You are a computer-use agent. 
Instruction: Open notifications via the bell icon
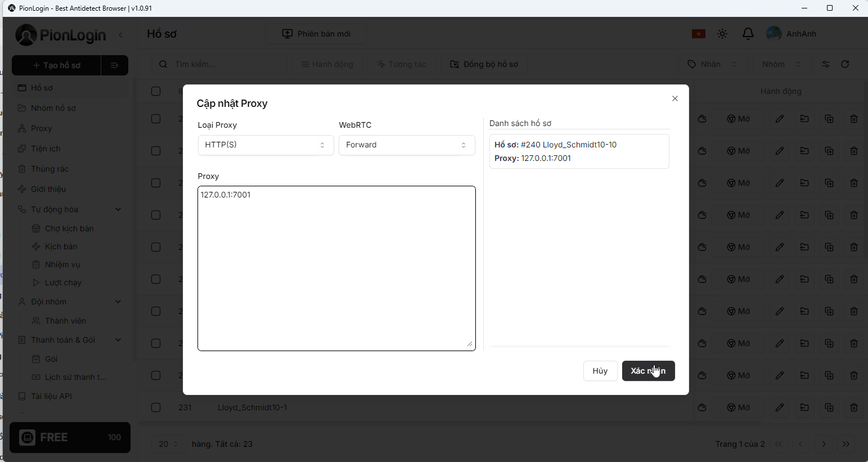[x=748, y=34]
